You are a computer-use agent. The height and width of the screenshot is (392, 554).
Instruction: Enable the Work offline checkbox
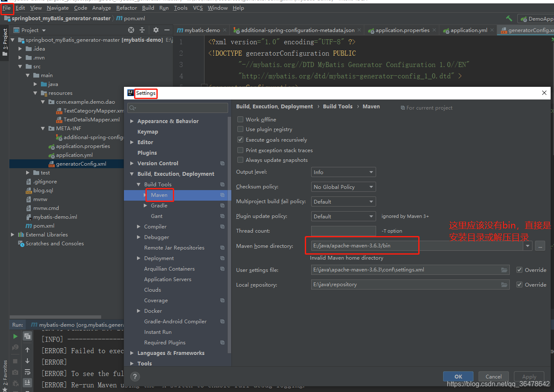[241, 119]
